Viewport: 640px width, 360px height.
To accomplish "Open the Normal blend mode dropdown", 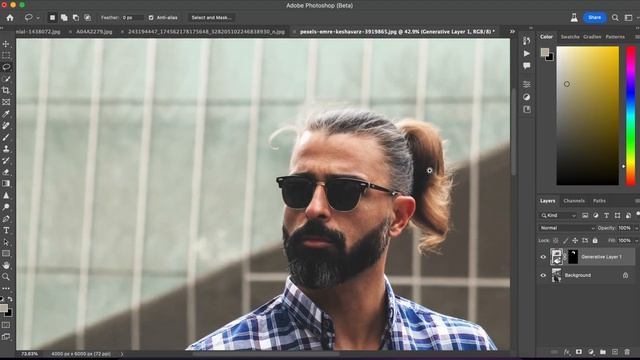I will [x=567, y=228].
